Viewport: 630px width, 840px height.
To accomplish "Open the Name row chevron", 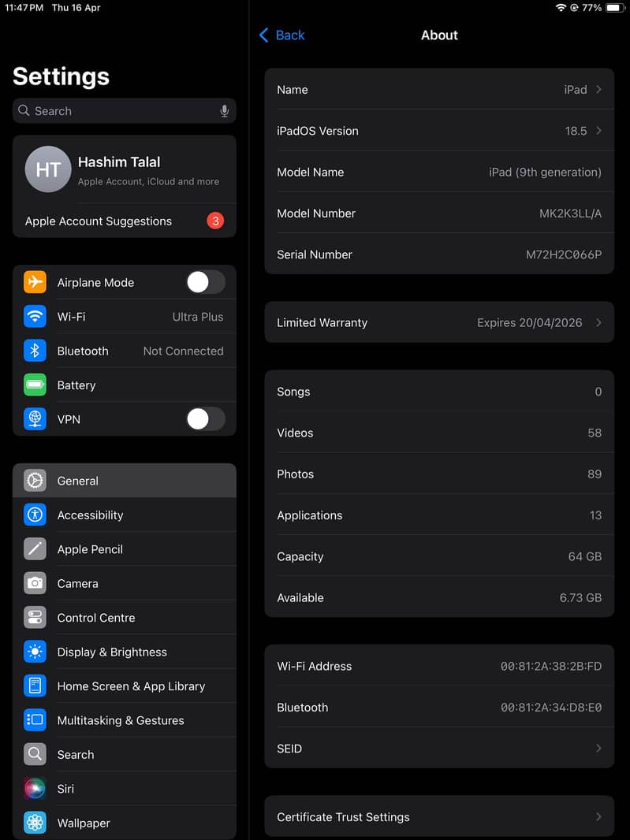I will (x=598, y=90).
